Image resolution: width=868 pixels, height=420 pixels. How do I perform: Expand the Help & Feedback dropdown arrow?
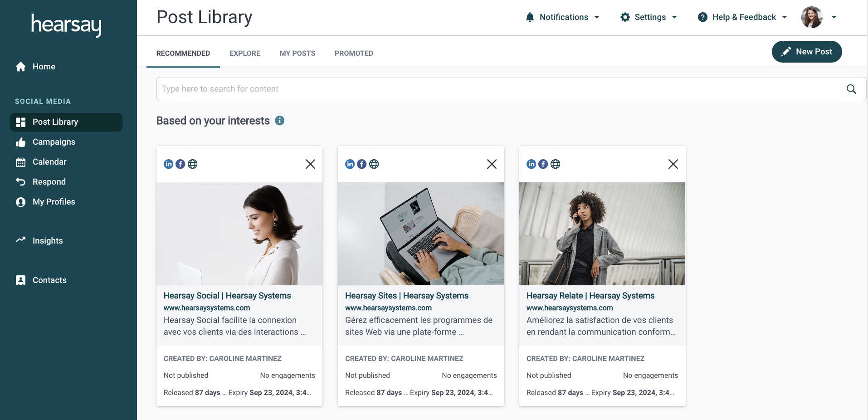point(785,17)
